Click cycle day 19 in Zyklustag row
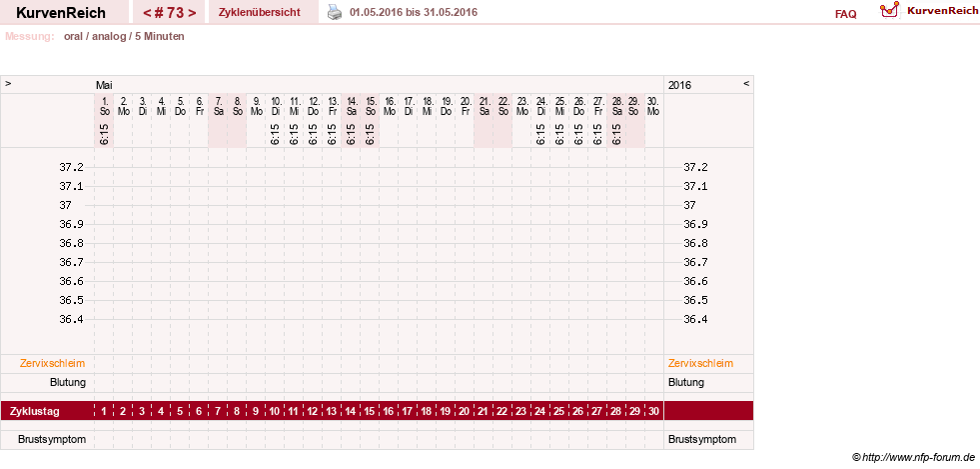 click(447, 411)
